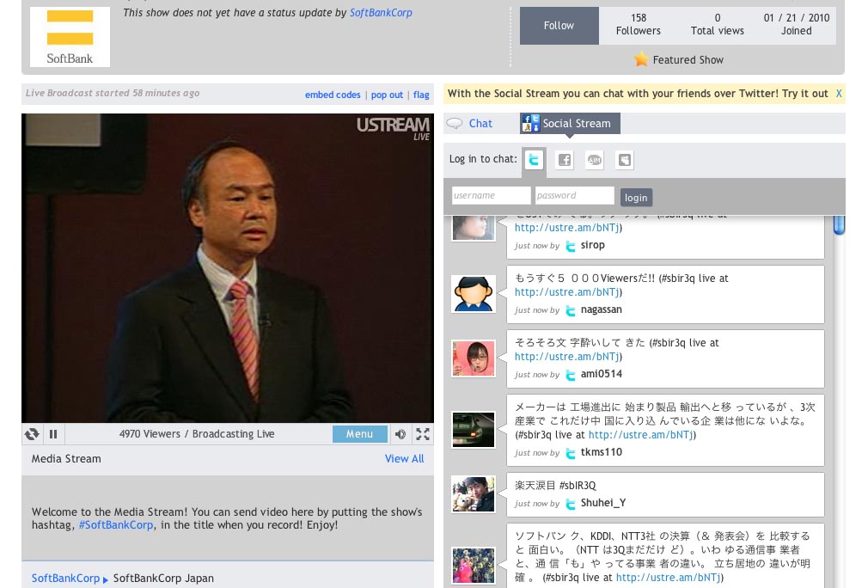868x588 pixels.
Task: Click the SoftBankCorp Japan breadcrumb text
Action: coord(163,578)
